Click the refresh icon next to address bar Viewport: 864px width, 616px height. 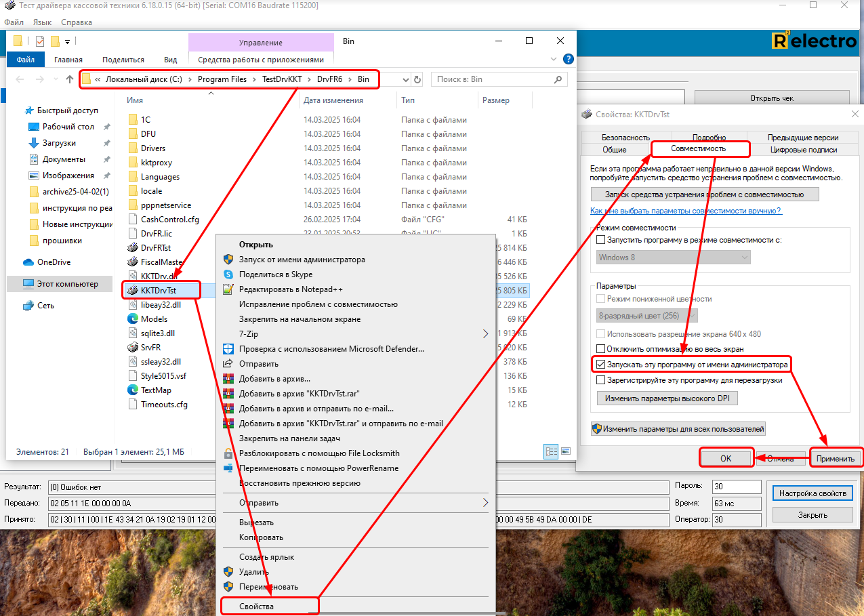point(417,79)
